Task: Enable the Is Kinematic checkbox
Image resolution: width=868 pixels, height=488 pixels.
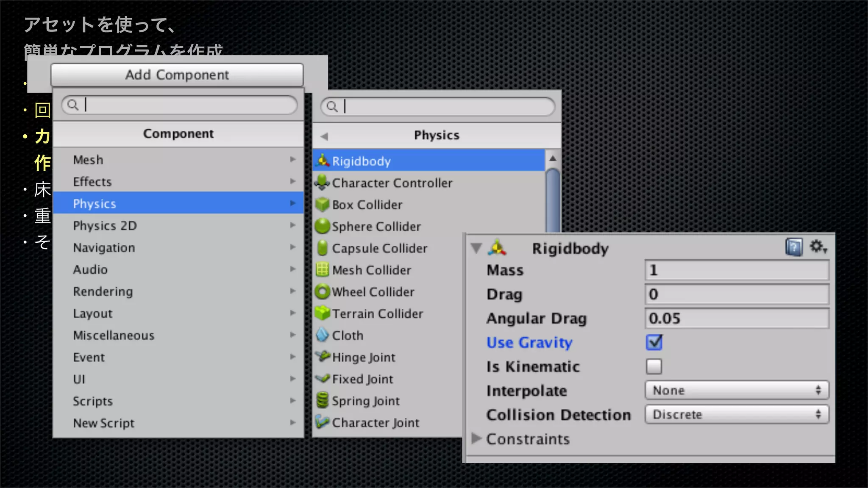Action: point(654,366)
